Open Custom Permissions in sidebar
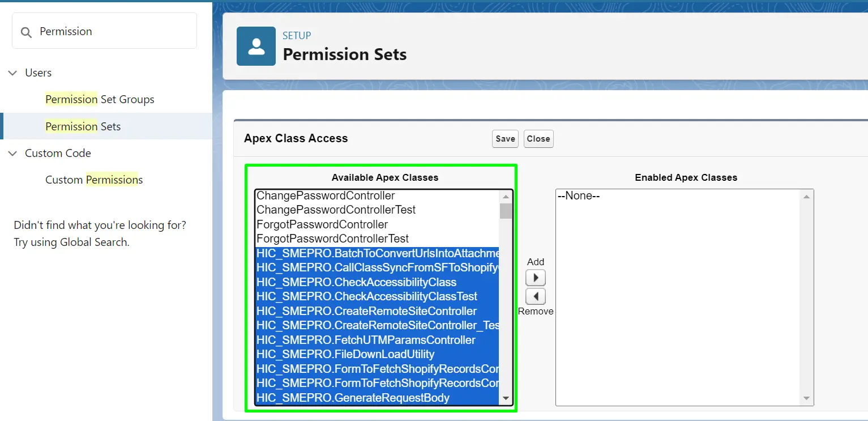 click(94, 180)
